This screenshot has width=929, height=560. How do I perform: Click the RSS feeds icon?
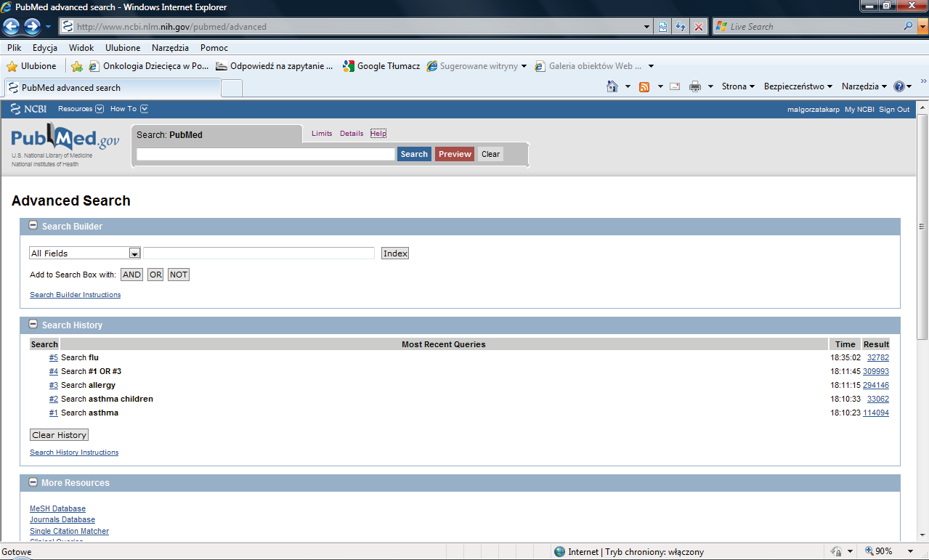click(x=644, y=86)
